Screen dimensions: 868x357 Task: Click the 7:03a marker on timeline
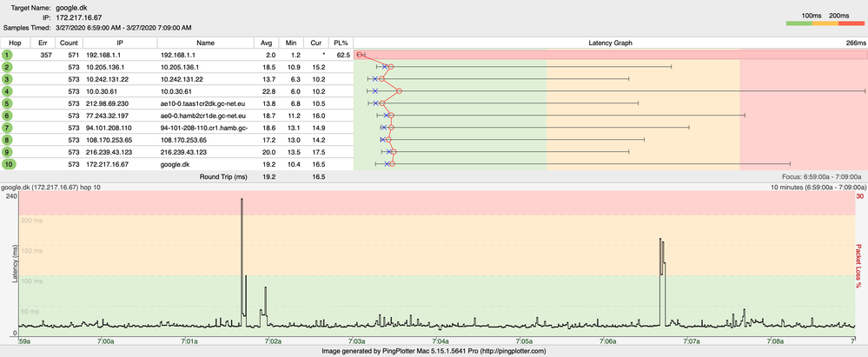(x=356, y=342)
